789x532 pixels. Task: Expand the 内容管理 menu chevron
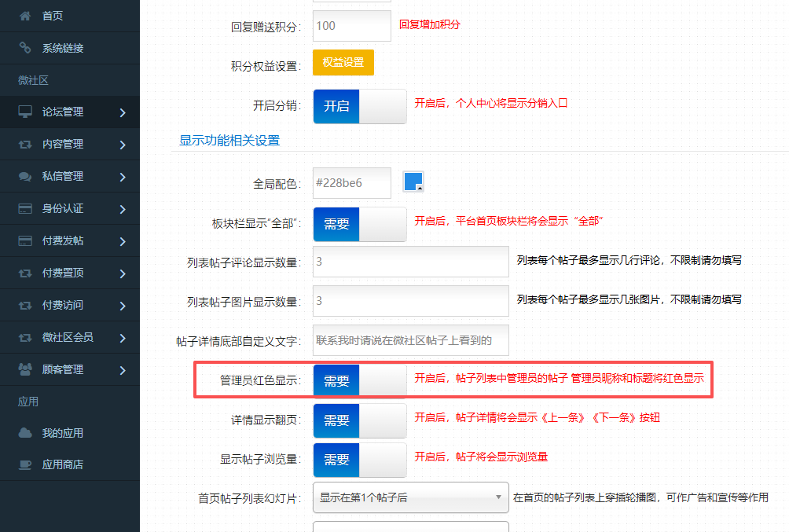pyautogui.click(x=123, y=145)
